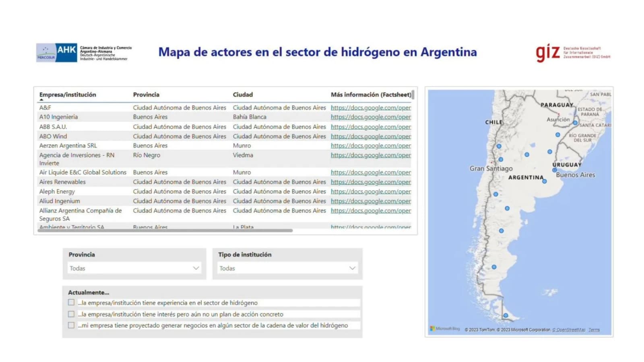Open the factsheet link for A10 Ingenieria
Viewport: 644px width, 362px height.
click(x=371, y=117)
